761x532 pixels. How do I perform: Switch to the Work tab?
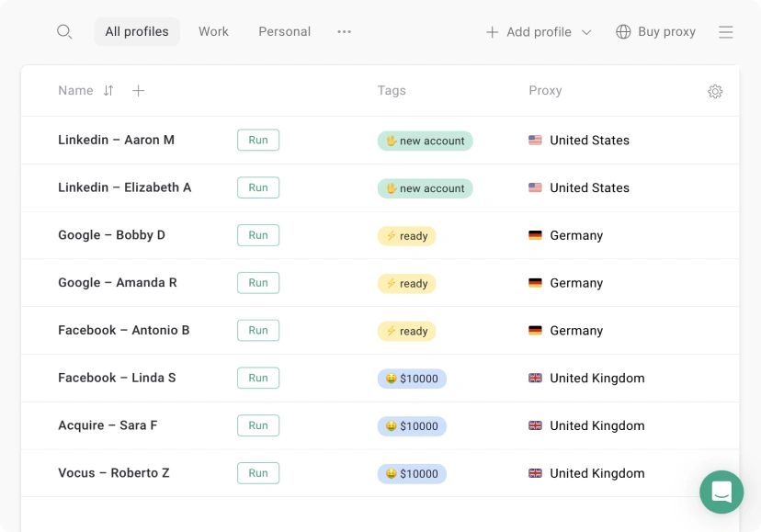click(213, 32)
